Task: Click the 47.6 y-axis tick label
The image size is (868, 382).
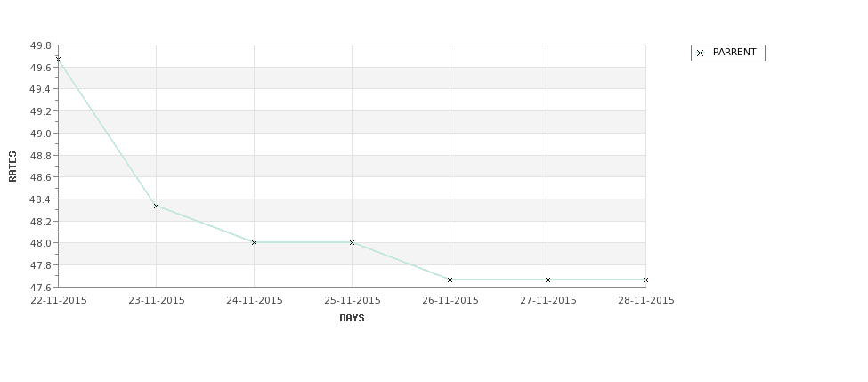Action: tap(41, 288)
